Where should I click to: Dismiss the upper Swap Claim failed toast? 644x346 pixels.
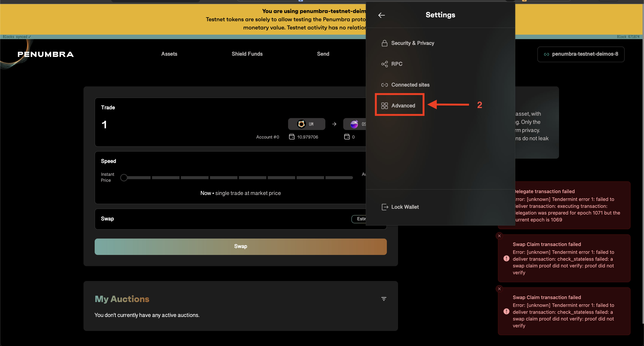click(x=499, y=236)
